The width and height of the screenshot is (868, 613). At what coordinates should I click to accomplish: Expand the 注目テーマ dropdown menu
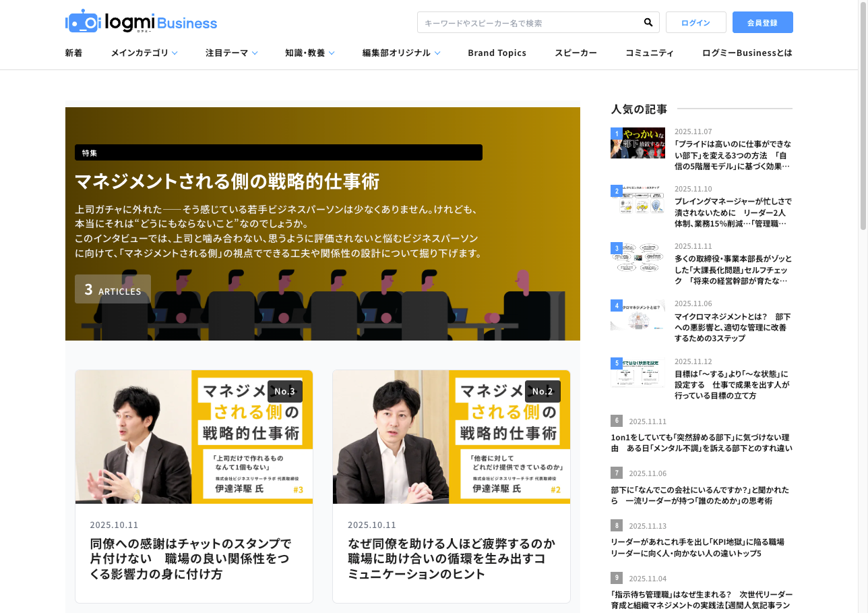click(x=231, y=53)
